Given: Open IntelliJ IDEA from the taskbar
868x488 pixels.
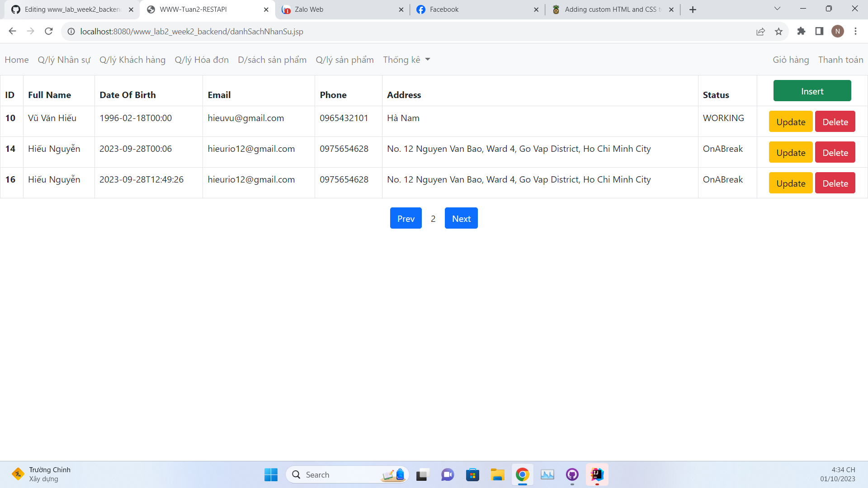Looking at the screenshot, I should (597, 475).
